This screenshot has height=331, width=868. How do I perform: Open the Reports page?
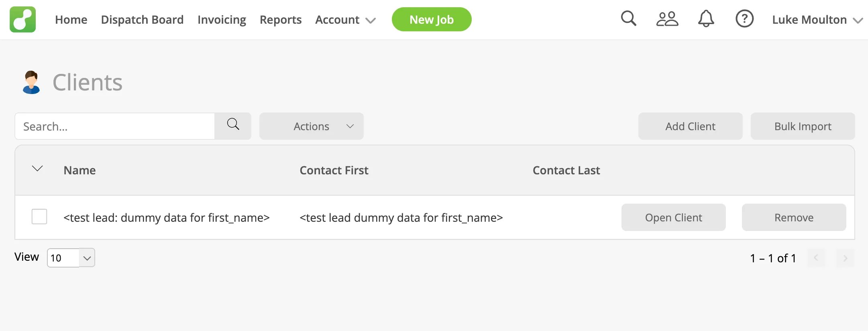(281, 20)
